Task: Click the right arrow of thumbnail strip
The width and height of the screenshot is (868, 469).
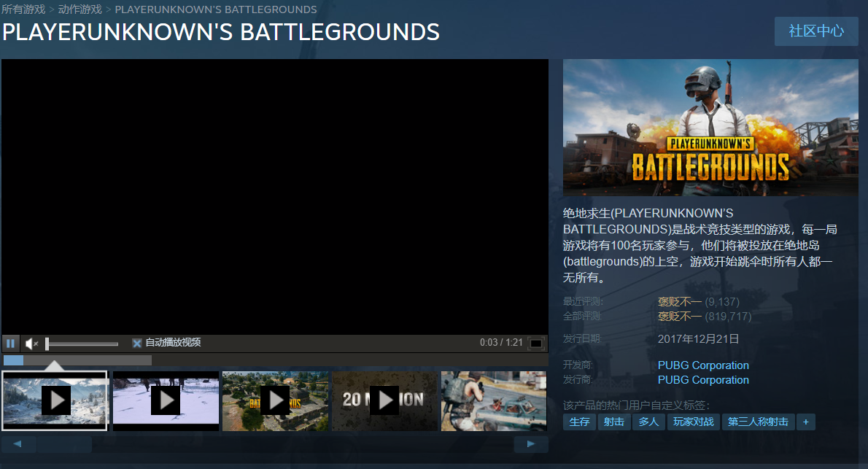Action: pyautogui.click(x=531, y=444)
